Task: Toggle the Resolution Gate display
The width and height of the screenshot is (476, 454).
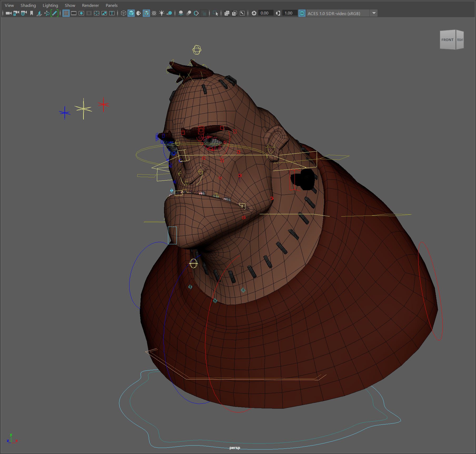Action: (81, 13)
